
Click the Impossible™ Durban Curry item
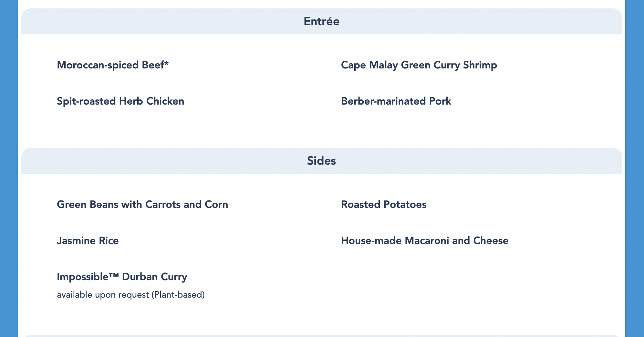pos(122,277)
